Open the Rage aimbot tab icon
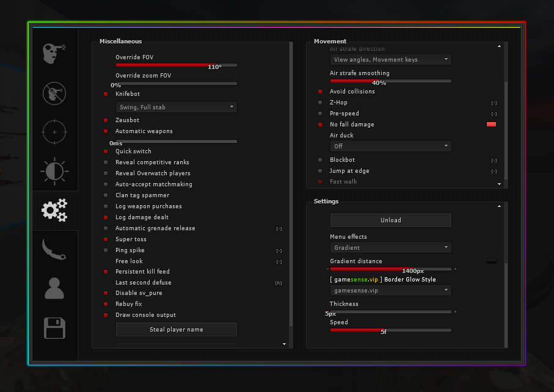This screenshot has width=554, height=392. (x=54, y=54)
